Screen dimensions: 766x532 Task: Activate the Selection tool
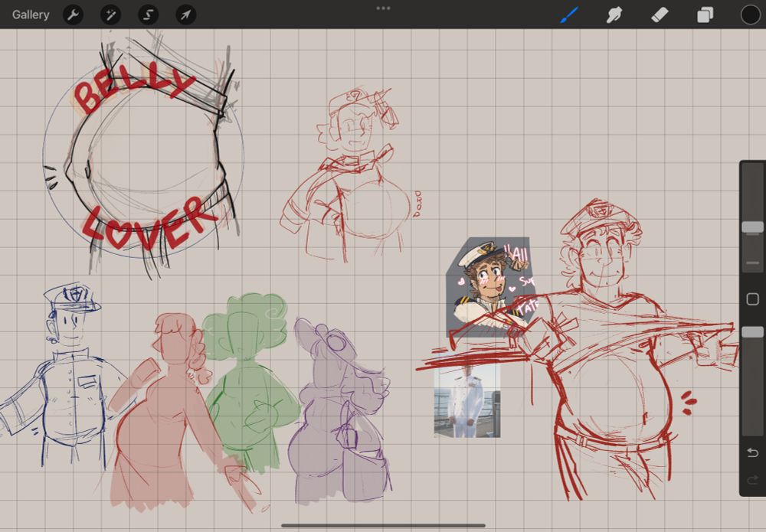[148, 15]
